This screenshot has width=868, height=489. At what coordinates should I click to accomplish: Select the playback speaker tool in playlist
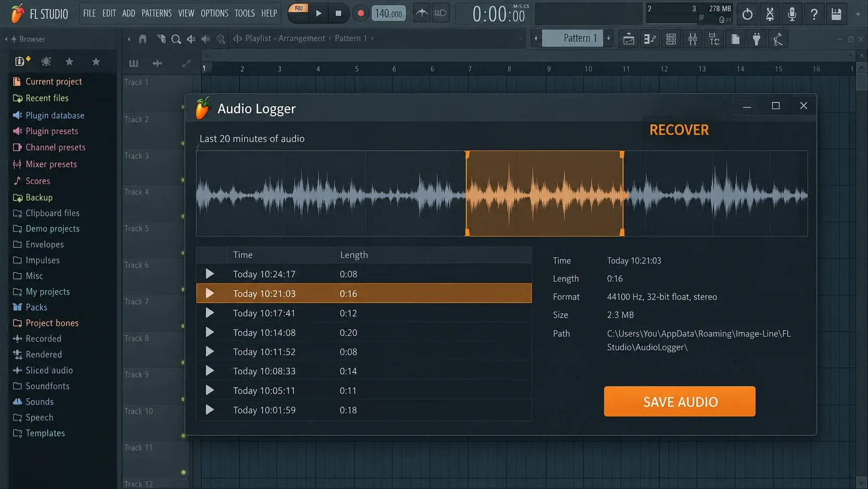[191, 39]
